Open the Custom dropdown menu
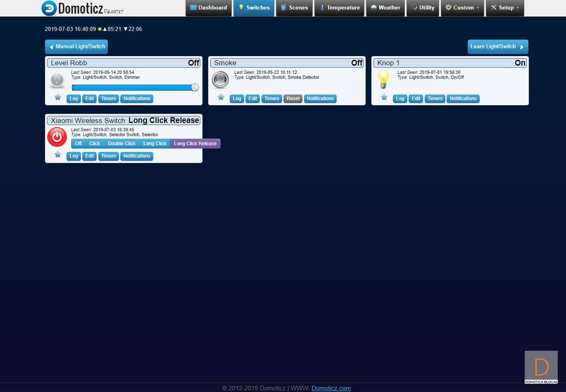The height and width of the screenshot is (392, 566). pos(462,8)
